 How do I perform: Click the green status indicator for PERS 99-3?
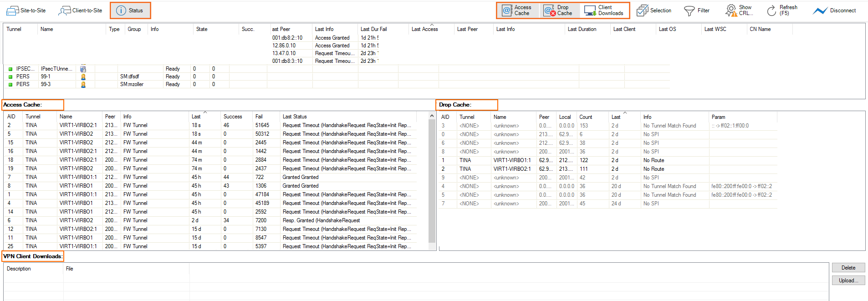tap(10, 85)
